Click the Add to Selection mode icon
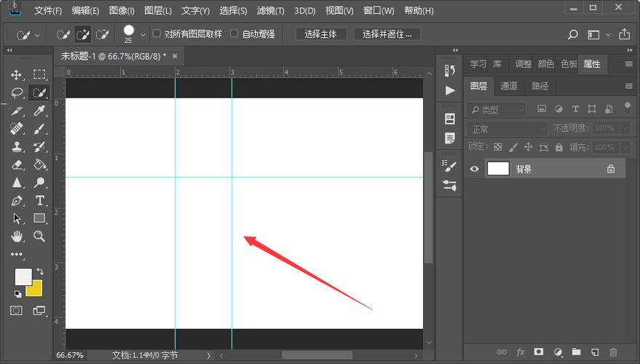This screenshot has width=640, height=364. tap(83, 35)
